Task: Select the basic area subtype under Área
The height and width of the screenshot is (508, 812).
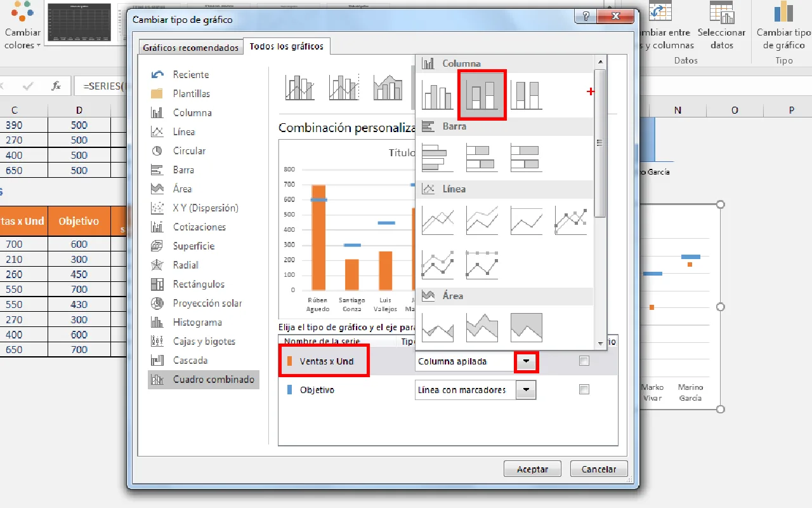Action: coord(438,327)
